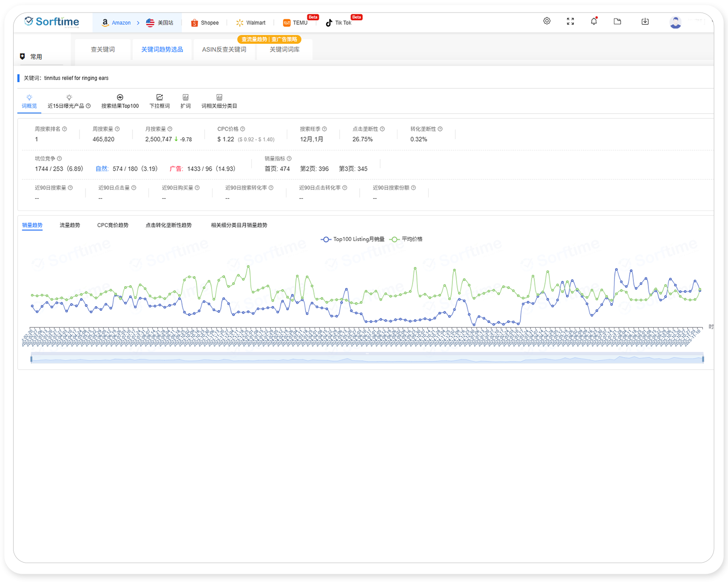Open the notifications bell
Image resolution: width=728 pixels, height=582 pixels.
tap(594, 21)
